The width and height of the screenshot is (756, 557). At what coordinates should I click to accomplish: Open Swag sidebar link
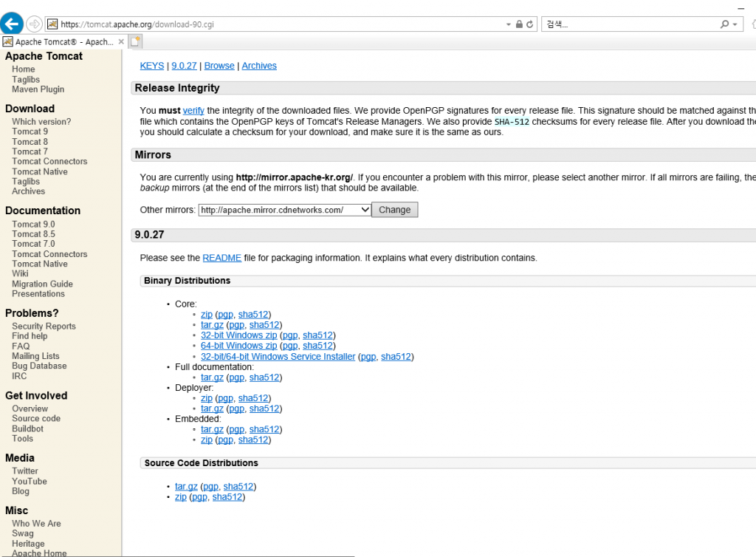pos(23,533)
